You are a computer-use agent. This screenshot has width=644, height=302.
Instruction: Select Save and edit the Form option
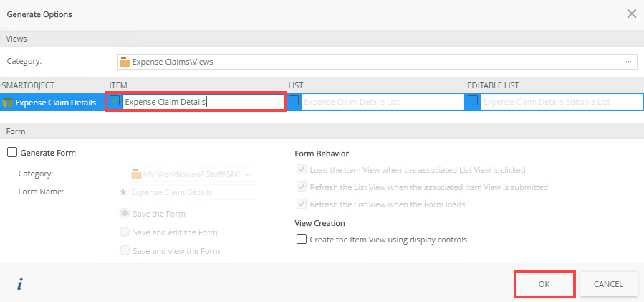point(125,232)
